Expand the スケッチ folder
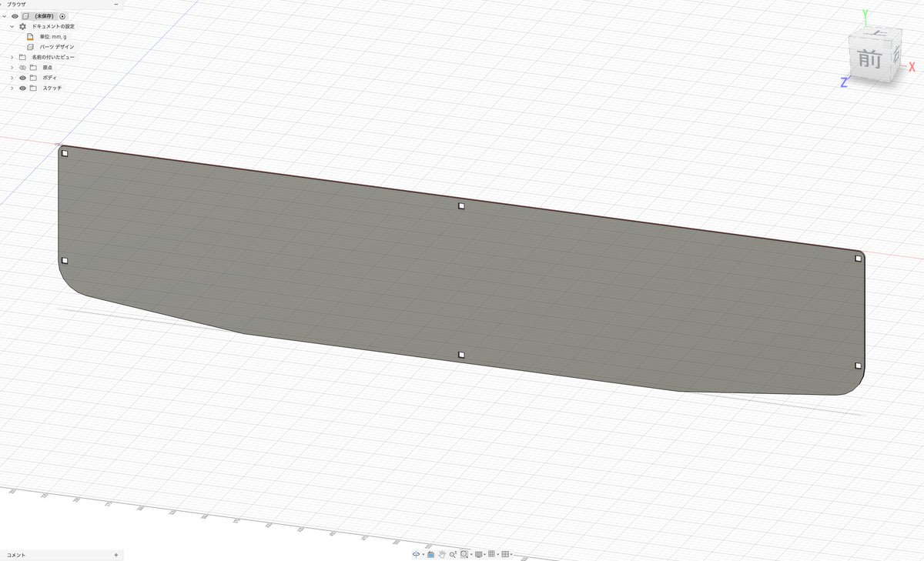924x561 pixels. click(x=12, y=88)
